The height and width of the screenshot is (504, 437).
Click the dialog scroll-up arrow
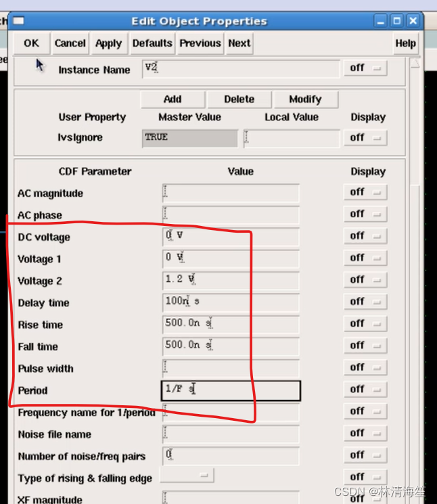[x=415, y=64]
